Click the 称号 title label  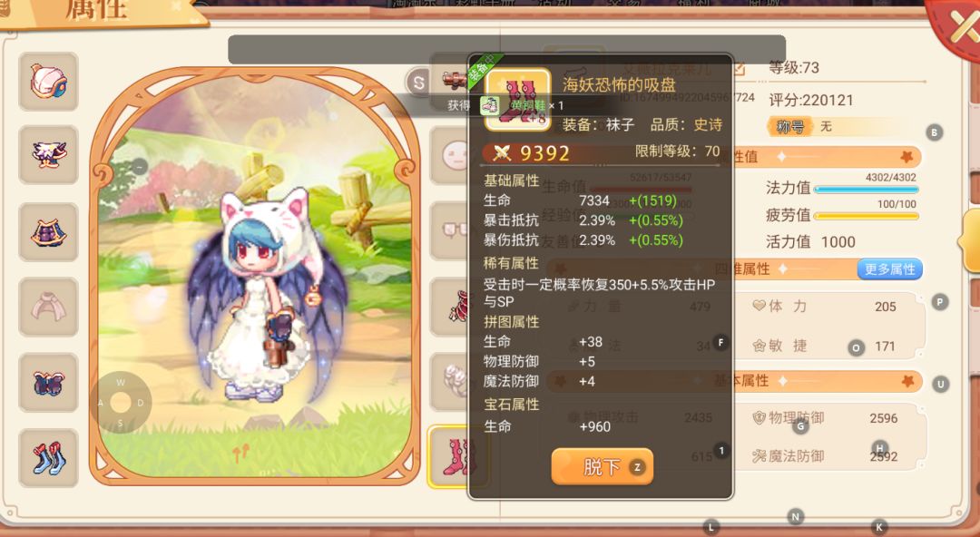(x=789, y=127)
